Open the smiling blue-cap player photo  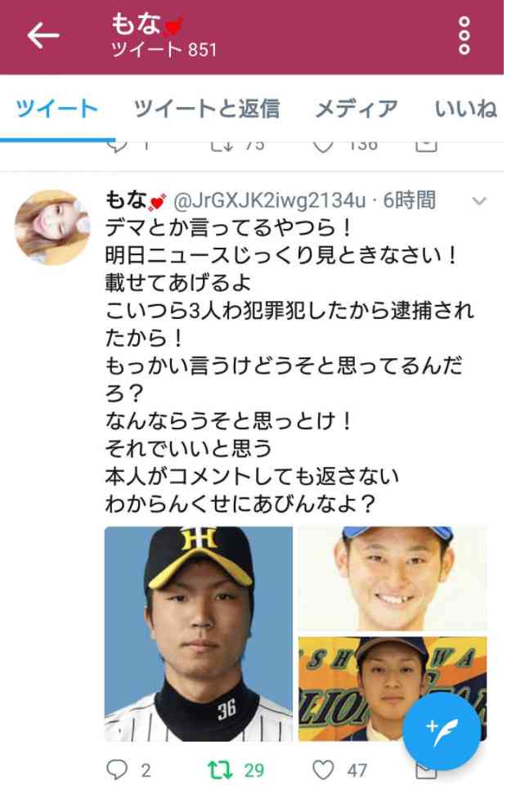pos(393,578)
